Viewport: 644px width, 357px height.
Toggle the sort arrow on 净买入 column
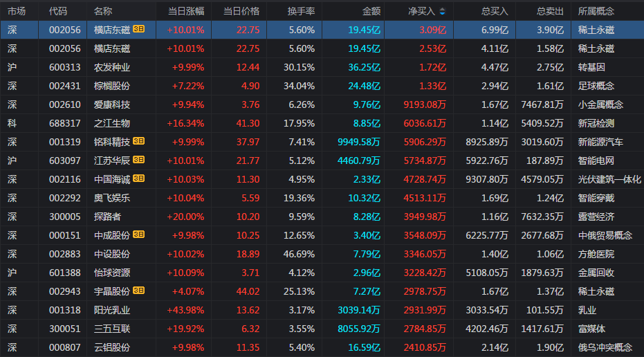[442, 12]
